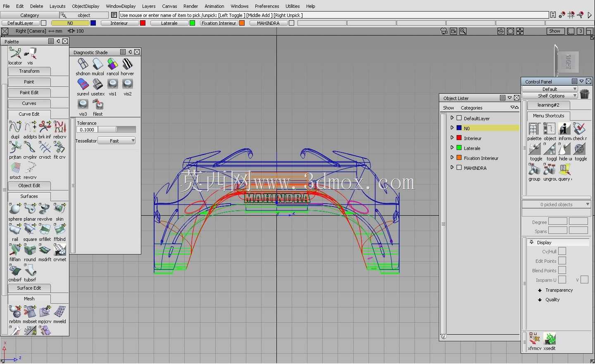595x364 pixels.
Task: Click the red Interieur layer color swatch
Action: coord(143,23)
